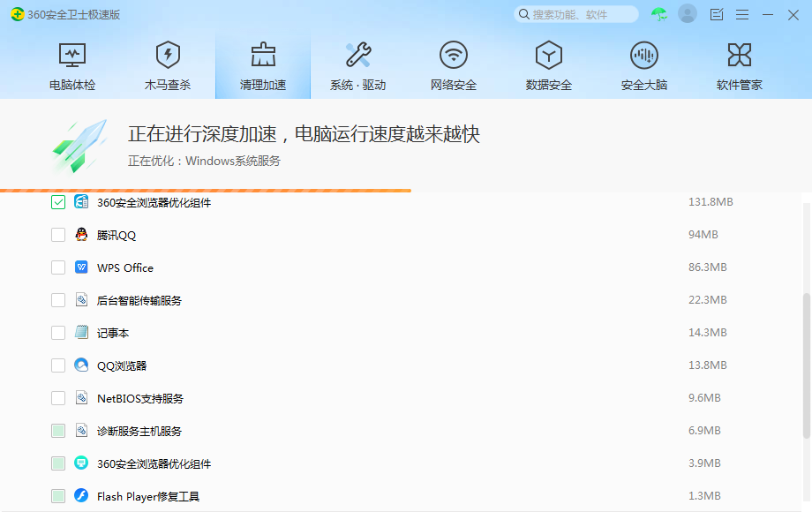812x512 pixels.
Task: Click the 诊断服务主机服务 service icon
Action: (81, 430)
